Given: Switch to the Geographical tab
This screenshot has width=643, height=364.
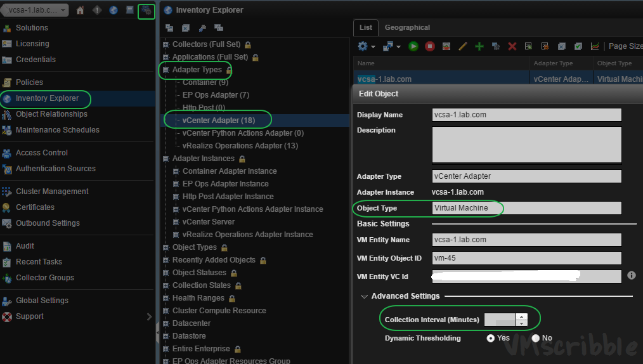Looking at the screenshot, I should [x=407, y=27].
